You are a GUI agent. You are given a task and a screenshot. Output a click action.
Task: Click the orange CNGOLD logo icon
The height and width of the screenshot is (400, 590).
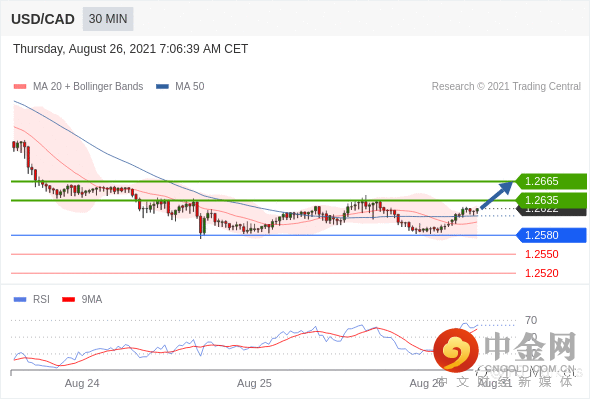click(456, 350)
